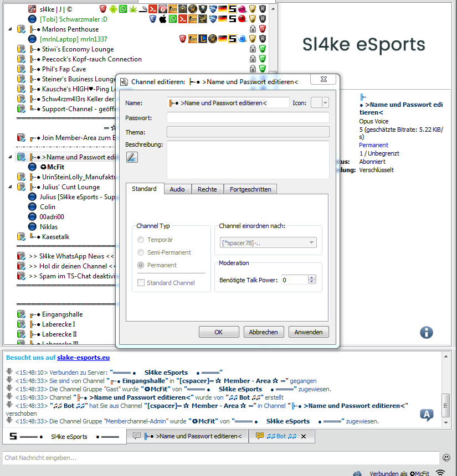This screenshot has height=476, width=457.
Task: Collapse the Name und Passwort editieren channel
Action: pos(10,157)
